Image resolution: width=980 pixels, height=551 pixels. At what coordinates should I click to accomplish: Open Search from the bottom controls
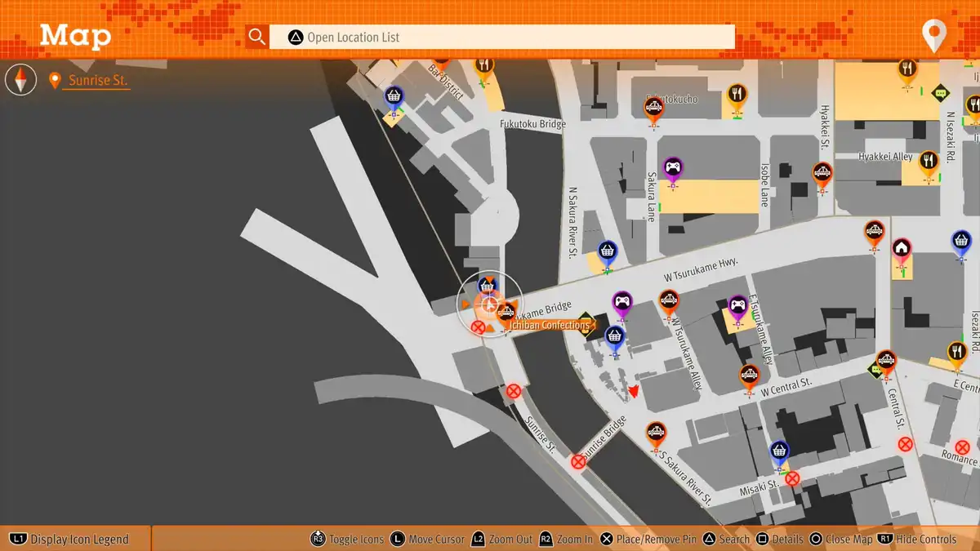tap(726, 539)
